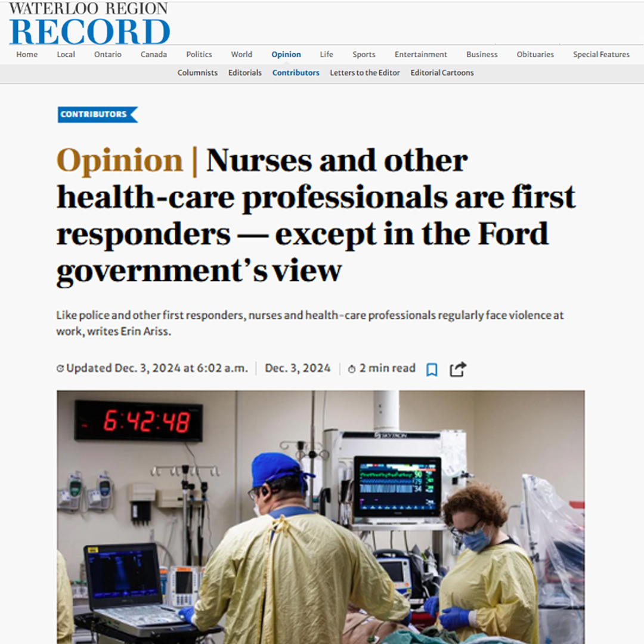Bookmark the article using the bookmark icon
Viewport: 644px width, 644px height.
(x=432, y=369)
